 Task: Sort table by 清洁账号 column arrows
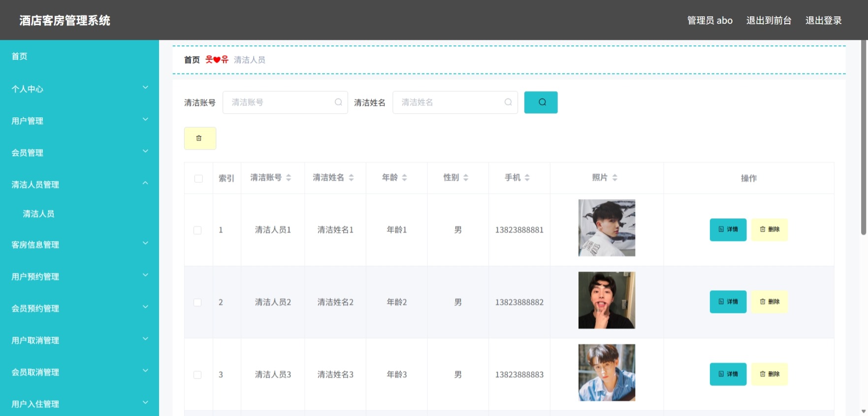[x=289, y=177]
